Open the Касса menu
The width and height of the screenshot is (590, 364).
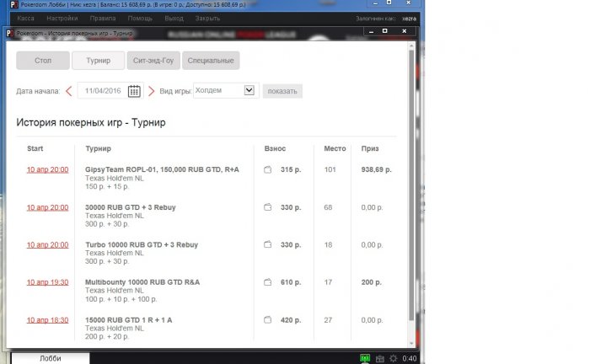(26, 17)
